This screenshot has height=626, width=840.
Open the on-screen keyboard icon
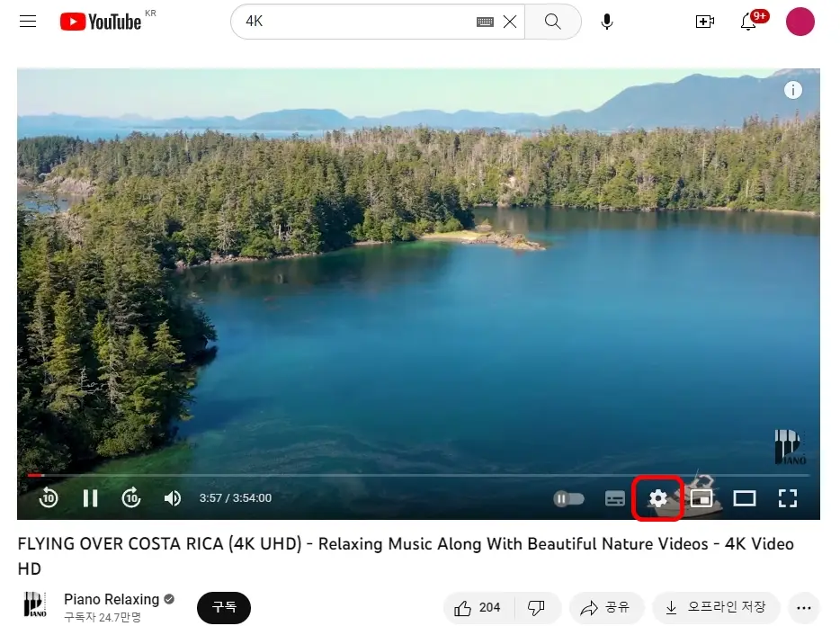[485, 22]
